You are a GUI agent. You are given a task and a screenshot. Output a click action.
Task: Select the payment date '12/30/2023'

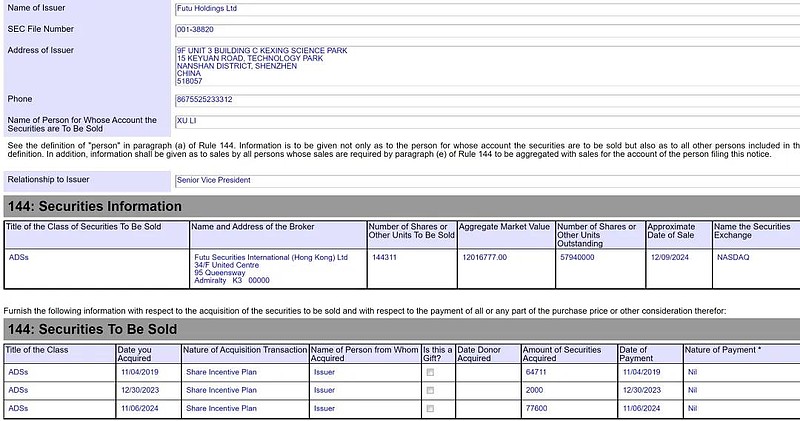(x=641, y=390)
